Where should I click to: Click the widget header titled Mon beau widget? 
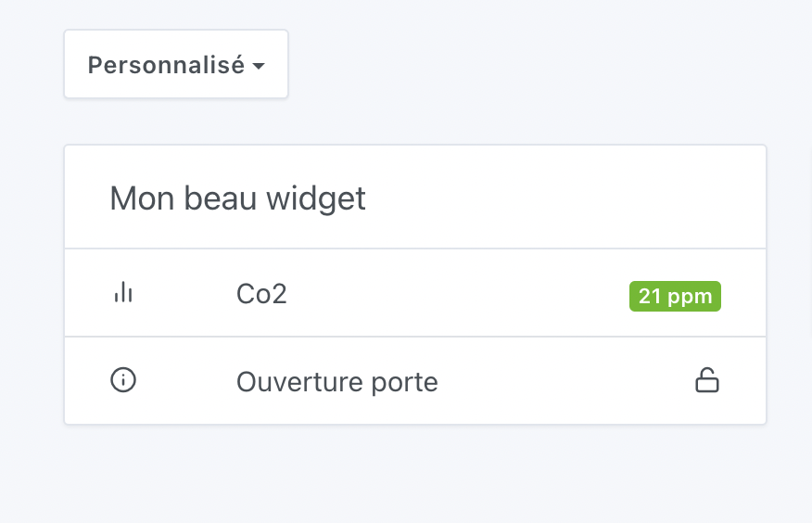point(238,198)
